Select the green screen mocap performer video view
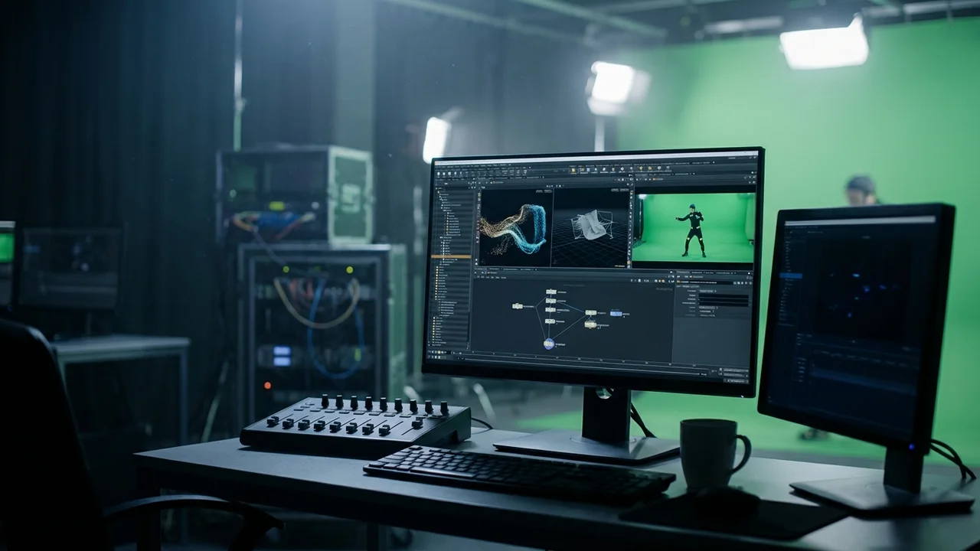Screen dimensions: 980x551 pyautogui.click(x=693, y=227)
